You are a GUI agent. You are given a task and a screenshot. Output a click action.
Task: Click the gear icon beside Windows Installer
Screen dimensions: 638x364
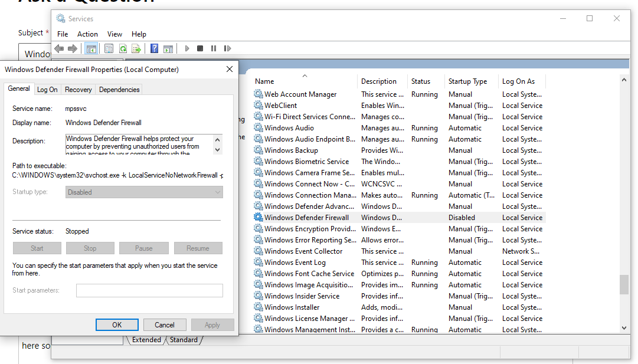[x=258, y=307]
